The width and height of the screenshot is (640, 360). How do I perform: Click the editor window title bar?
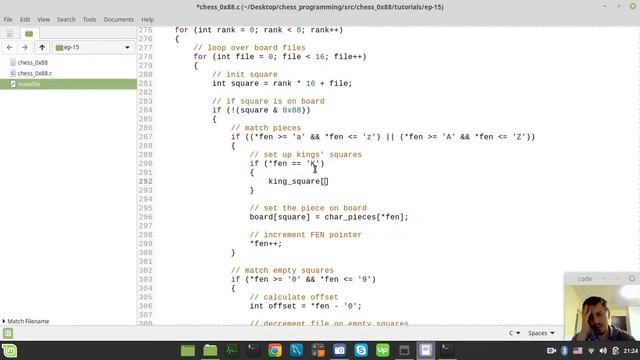pos(320,7)
